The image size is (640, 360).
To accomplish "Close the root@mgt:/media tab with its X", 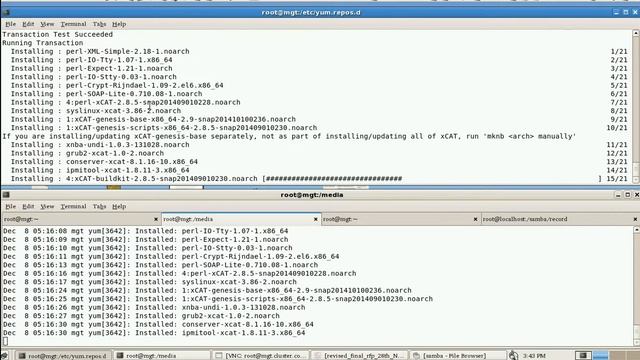I will tap(316, 220).
